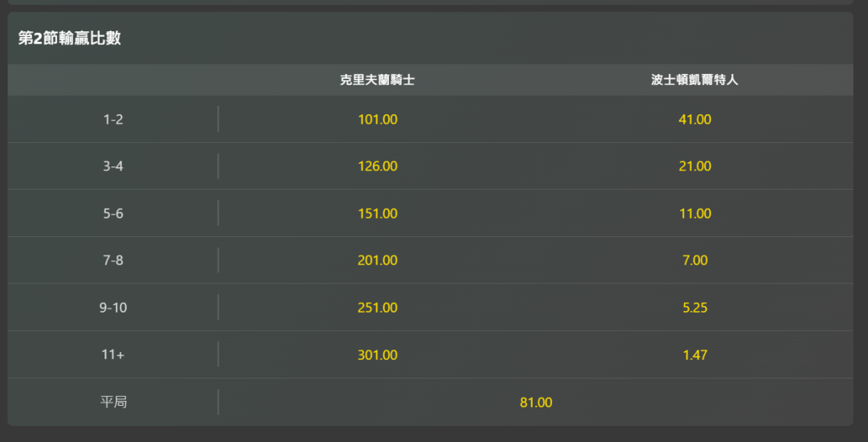Choose the 201.00 odds for 克里夫蘭騎士 7-8

coord(378,260)
